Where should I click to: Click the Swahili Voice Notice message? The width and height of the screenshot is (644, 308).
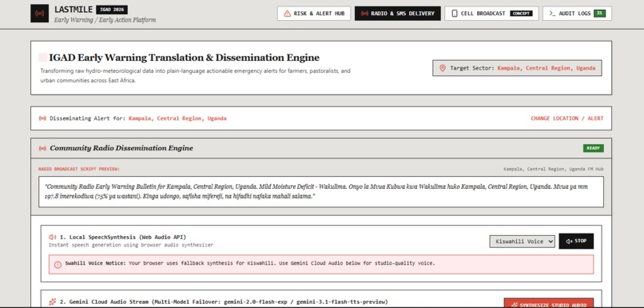[321, 265]
